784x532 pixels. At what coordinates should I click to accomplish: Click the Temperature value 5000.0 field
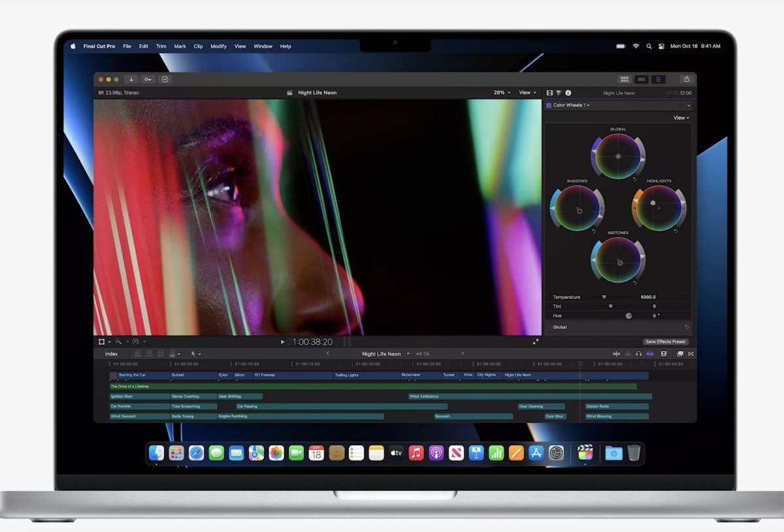647,297
